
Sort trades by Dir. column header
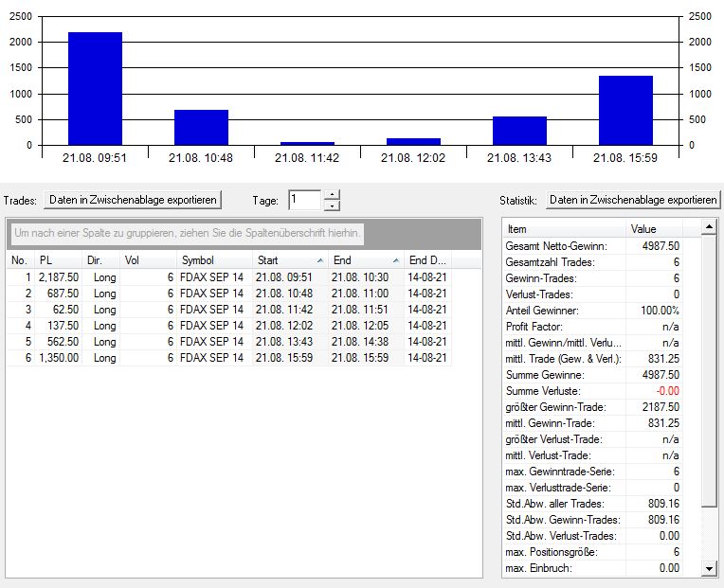(101, 260)
